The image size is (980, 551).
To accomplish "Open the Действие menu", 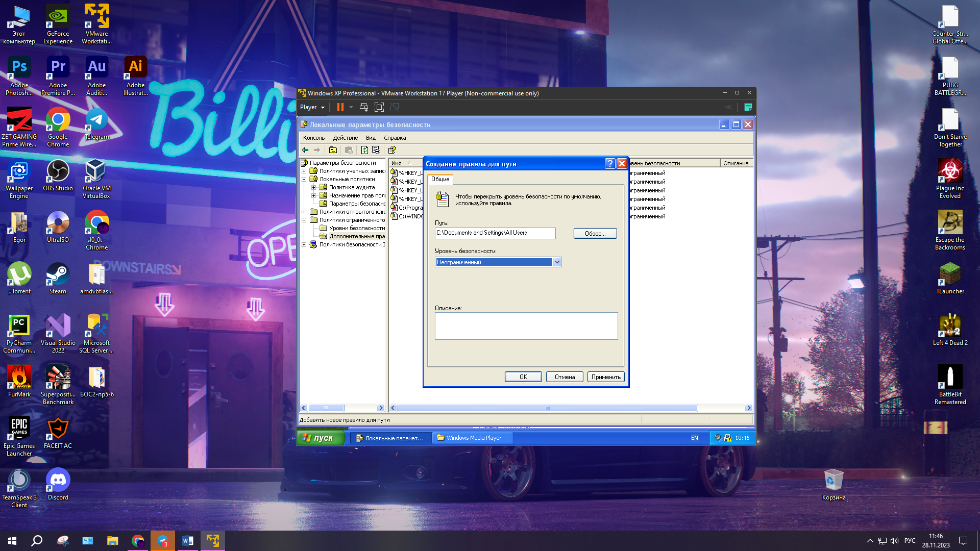I will click(x=345, y=138).
